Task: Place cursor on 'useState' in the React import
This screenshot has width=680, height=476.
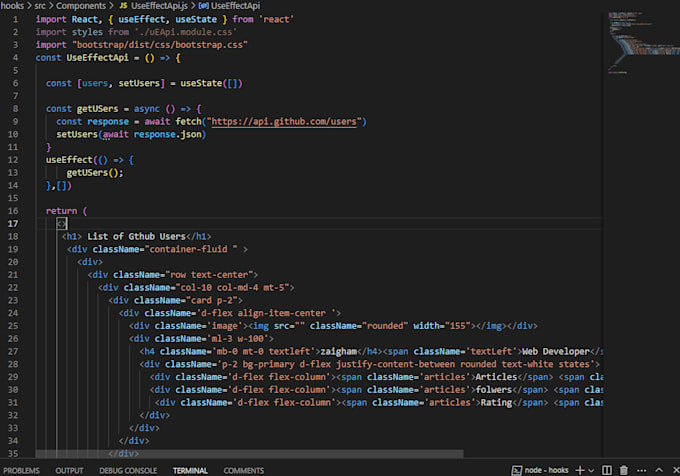Action: [x=196, y=20]
